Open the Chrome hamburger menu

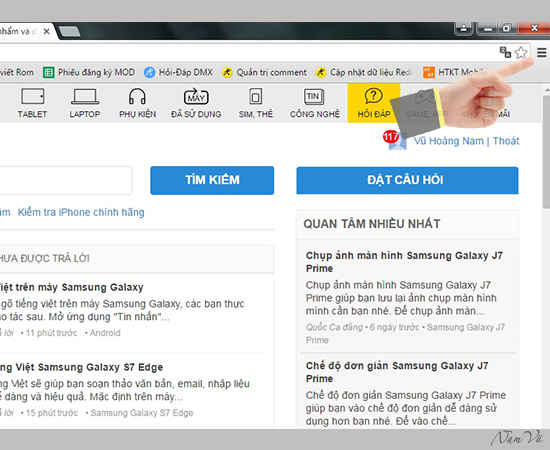pyautogui.click(x=542, y=53)
